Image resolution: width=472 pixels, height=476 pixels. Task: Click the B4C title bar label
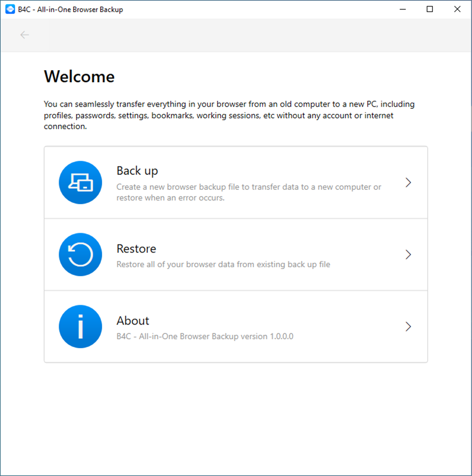coord(65,9)
